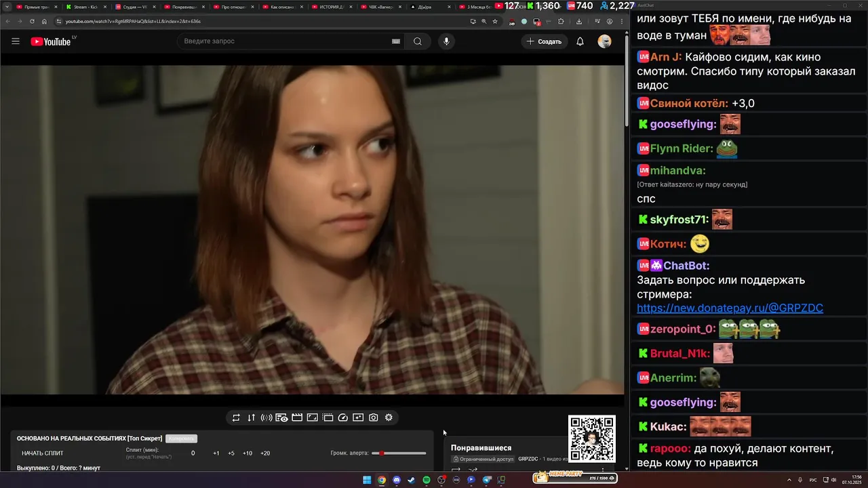Toggle the loop icon in the player toolbar
The width and height of the screenshot is (868, 488).
[x=236, y=418]
